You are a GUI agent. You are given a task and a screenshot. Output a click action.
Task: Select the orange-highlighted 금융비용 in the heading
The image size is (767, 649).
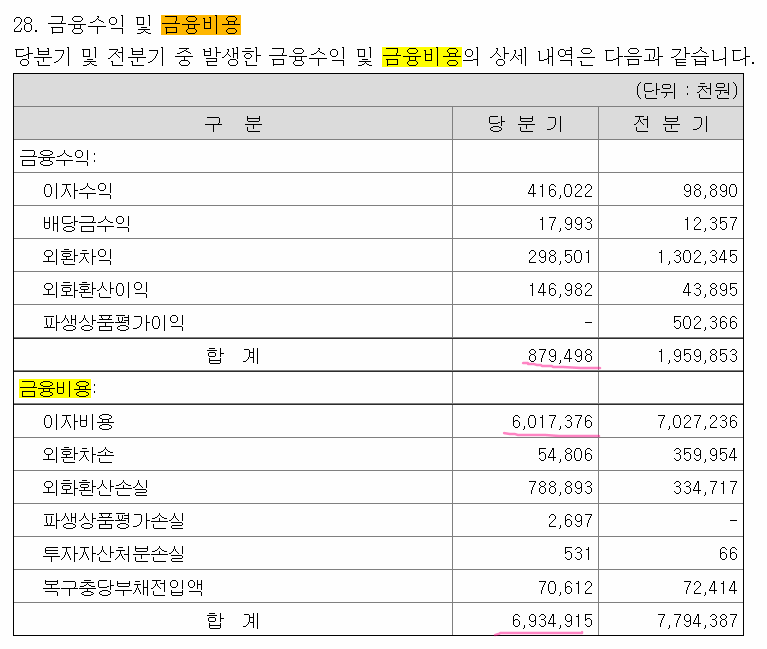(x=201, y=24)
